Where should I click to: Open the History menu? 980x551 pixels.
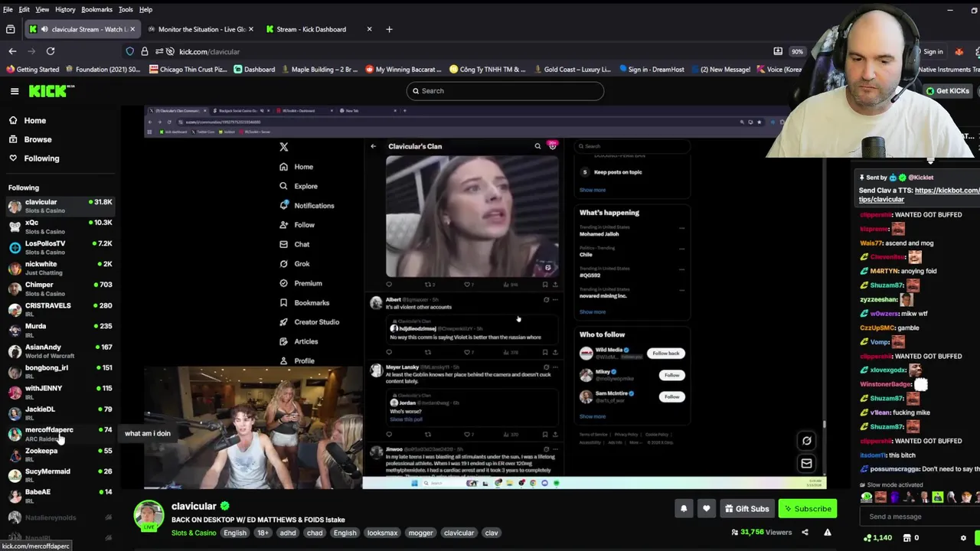point(65,9)
